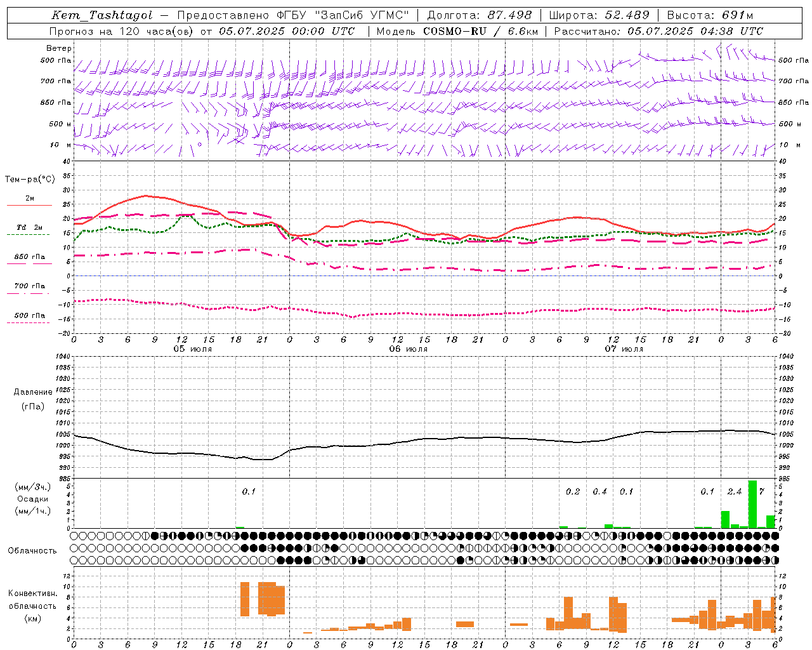
Task: Click the tallest green precipitation bar
Action: pos(752,504)
